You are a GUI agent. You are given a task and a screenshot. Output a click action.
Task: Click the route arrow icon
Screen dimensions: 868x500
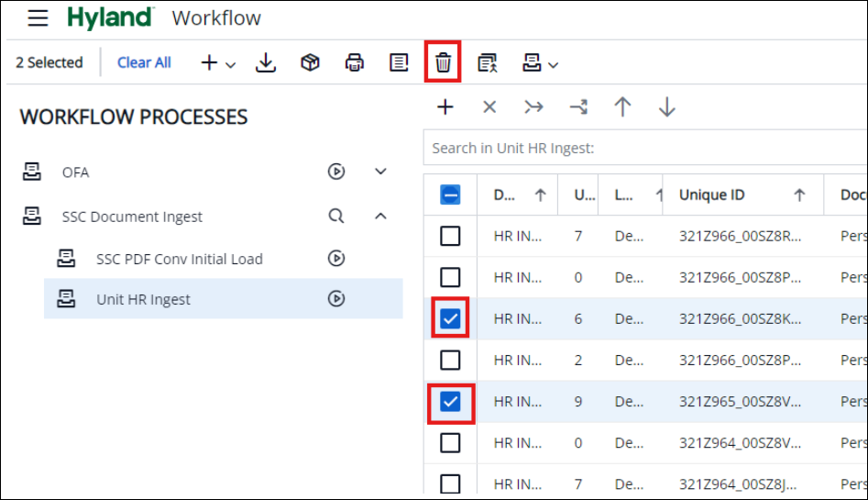[x=578, y=106]
